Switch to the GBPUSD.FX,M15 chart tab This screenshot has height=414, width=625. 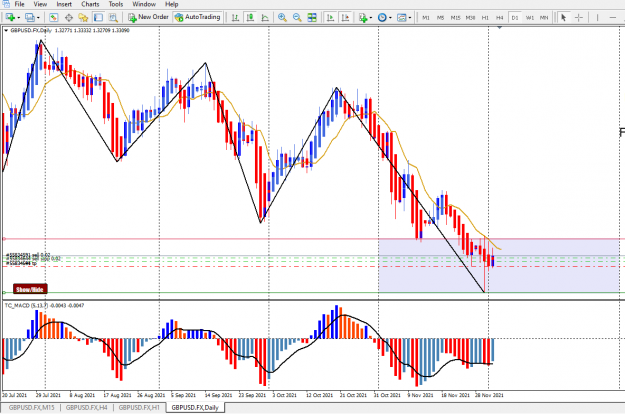pos(31,408)
